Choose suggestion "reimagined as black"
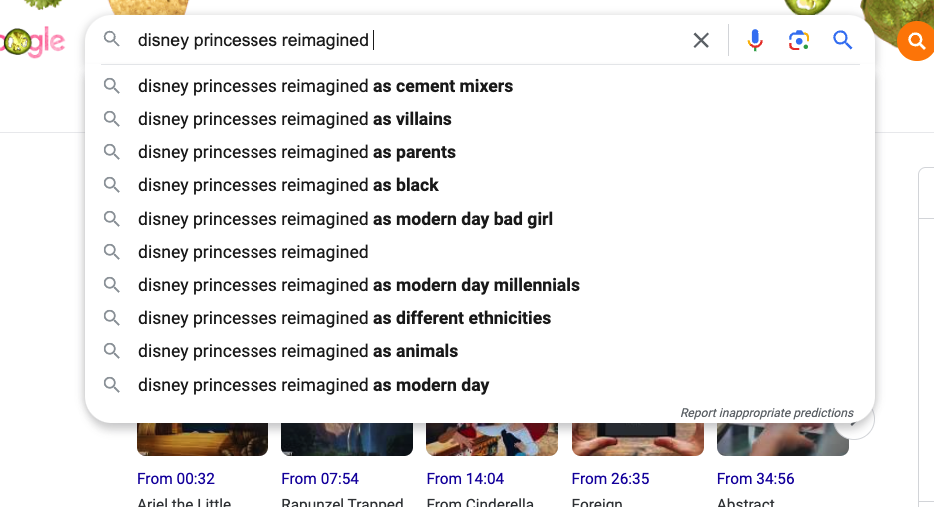The image size is (934, 507). point(288,185)
